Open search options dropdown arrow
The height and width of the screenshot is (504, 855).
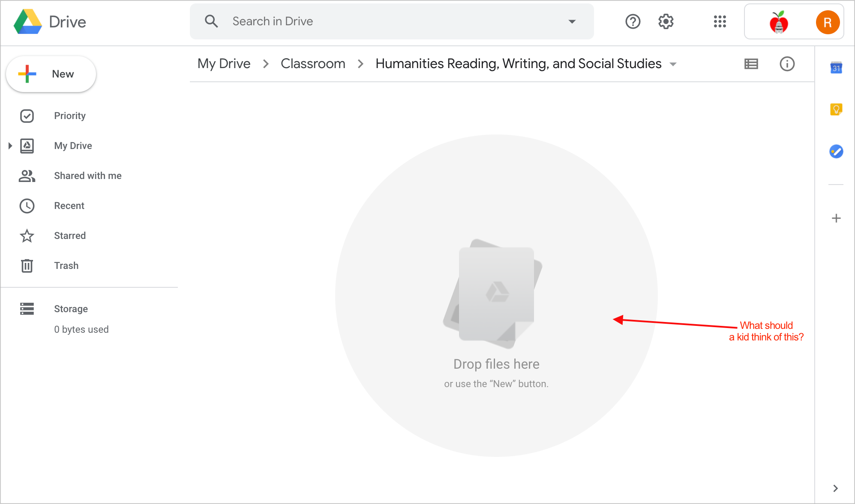point(572,21)
